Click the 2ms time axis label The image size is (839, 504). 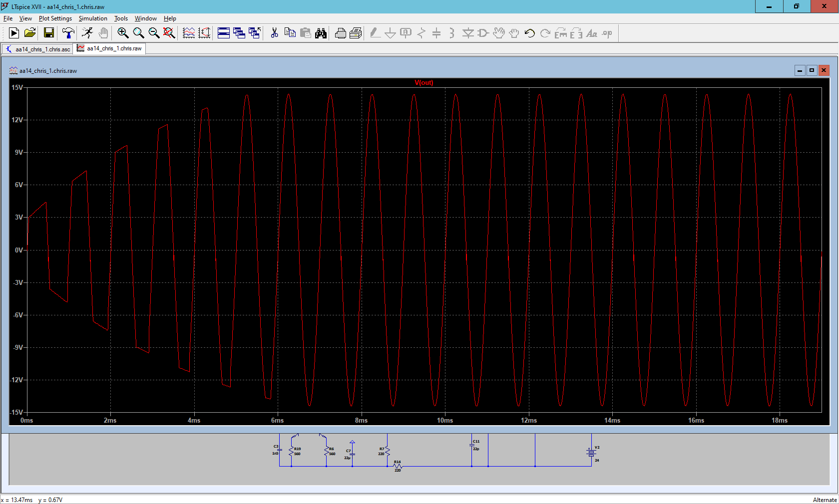tap(110, 420)
